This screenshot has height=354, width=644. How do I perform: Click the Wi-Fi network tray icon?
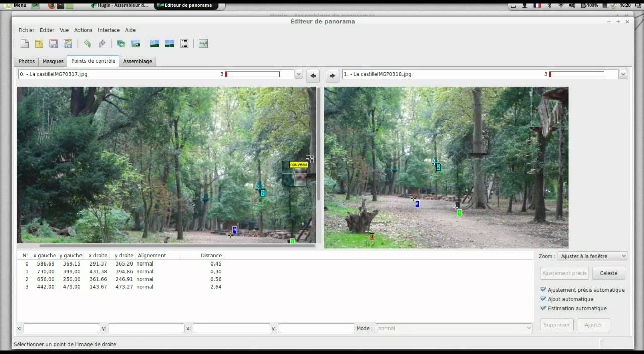(561, 5)
